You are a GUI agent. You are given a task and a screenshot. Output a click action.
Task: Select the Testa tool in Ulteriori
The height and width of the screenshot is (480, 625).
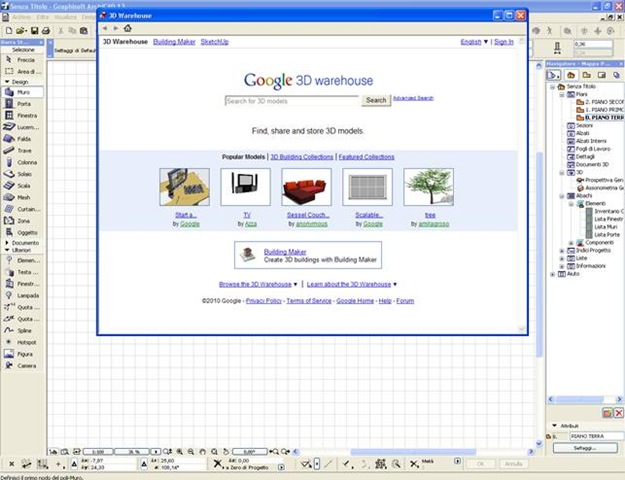[x=22, y=272]
